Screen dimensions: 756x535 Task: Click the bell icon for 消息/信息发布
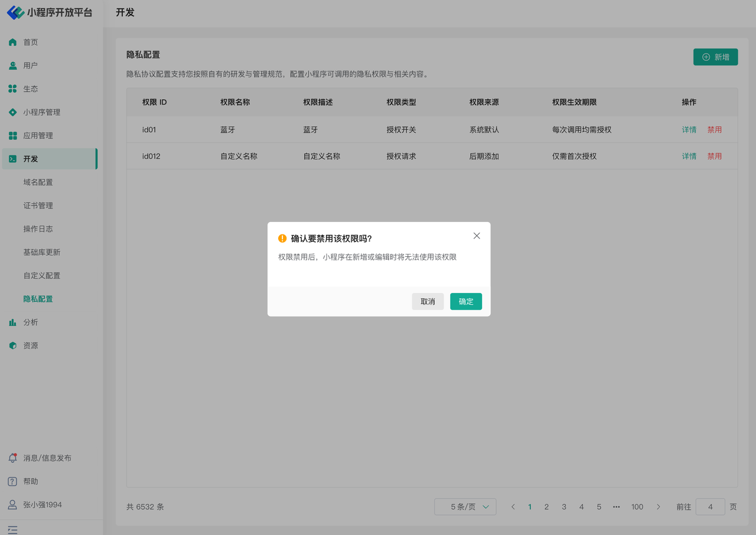(x=12, y=458)
